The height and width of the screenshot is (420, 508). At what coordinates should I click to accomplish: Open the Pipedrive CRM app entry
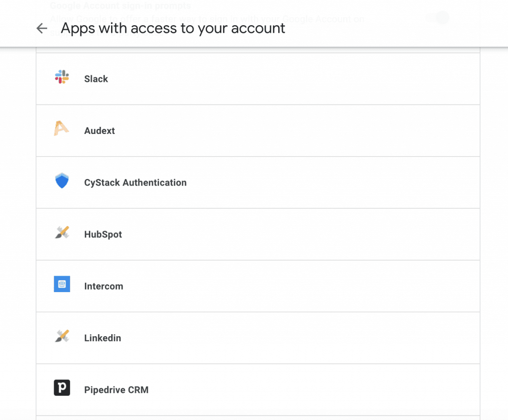click(258, 390)
